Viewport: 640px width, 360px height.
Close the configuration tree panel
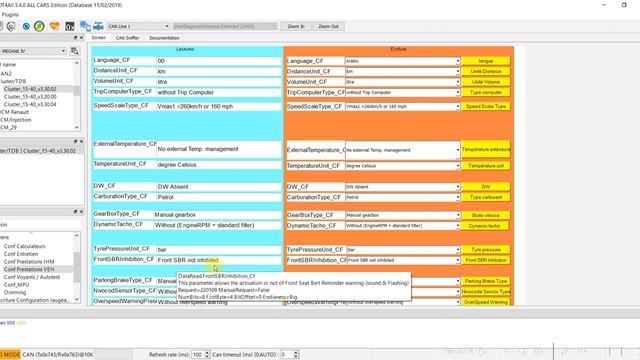tap(81, 211)
